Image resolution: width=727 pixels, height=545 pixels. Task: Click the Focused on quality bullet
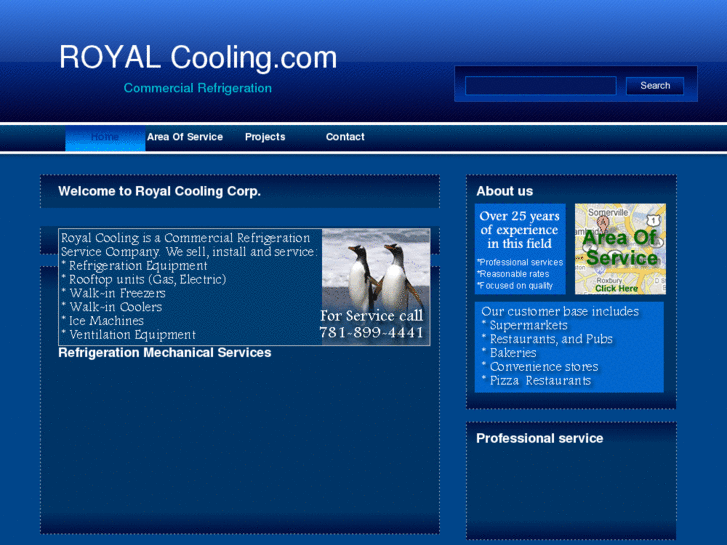(515, 286)
